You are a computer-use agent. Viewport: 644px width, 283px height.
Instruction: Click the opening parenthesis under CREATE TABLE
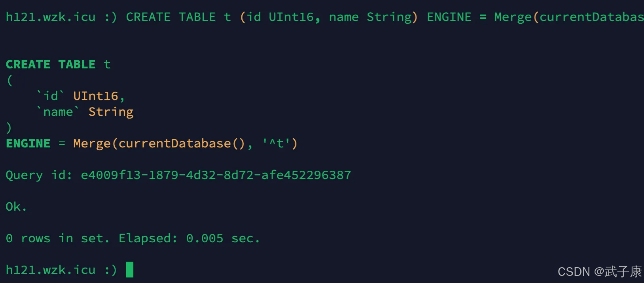point(9,80)
